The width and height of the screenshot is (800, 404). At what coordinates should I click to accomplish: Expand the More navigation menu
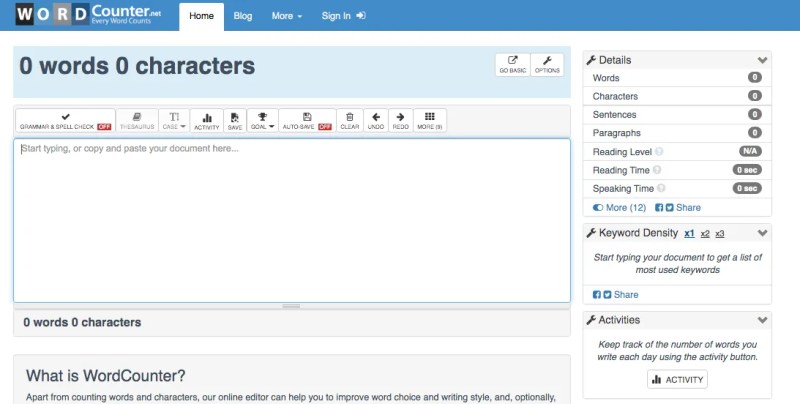[x=287, y=16]
